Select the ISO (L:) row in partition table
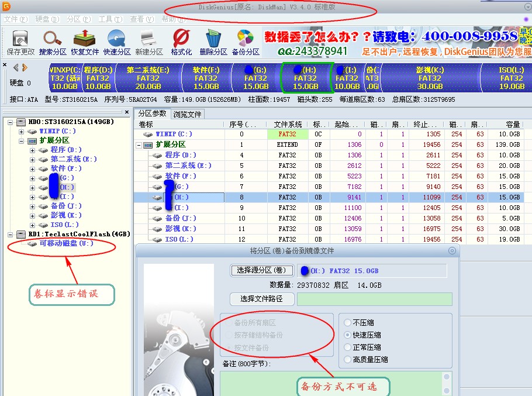Screen dimensions: 532x396 click(329, 239)
